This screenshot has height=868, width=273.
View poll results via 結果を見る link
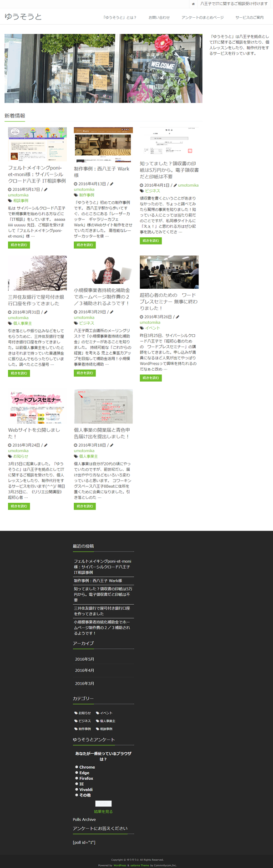pyautogui.click(x=103, y=812)
